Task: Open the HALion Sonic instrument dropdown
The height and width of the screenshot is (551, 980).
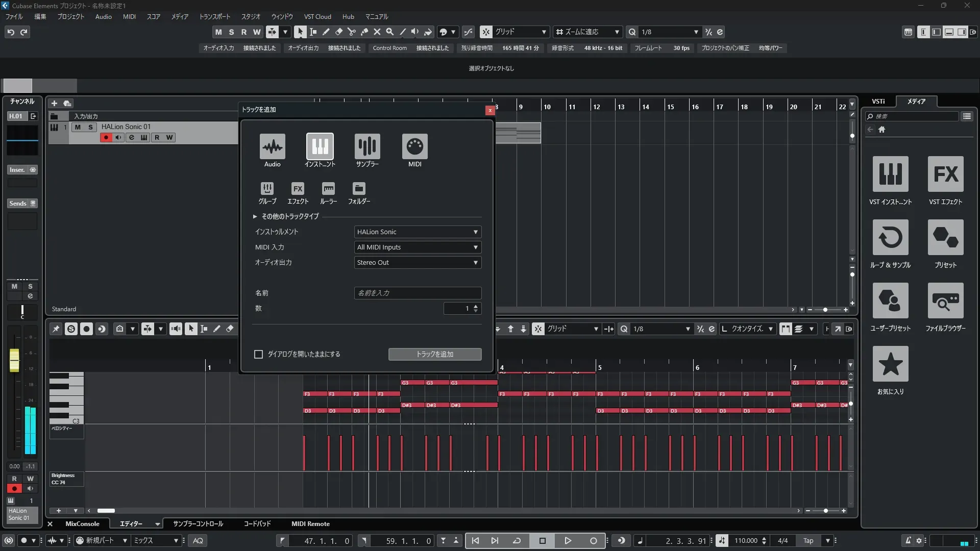Action: coord(418,232)
